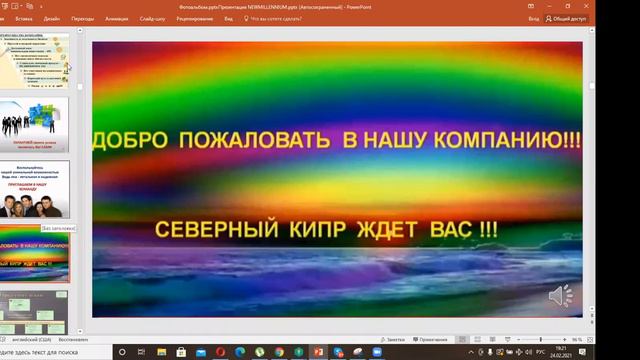This screenshot has width=640, height=360.
Task: Select the top bulleted list slide thumbnail
Action: coord(34,61)
